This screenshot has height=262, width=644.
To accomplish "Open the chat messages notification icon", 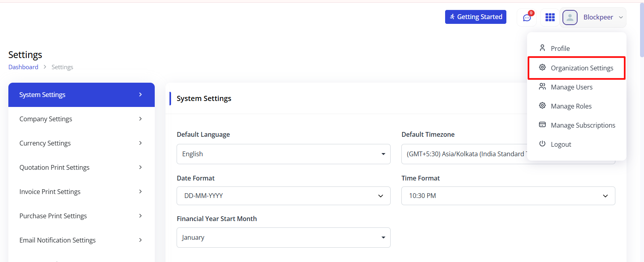I will pos(527,17).
